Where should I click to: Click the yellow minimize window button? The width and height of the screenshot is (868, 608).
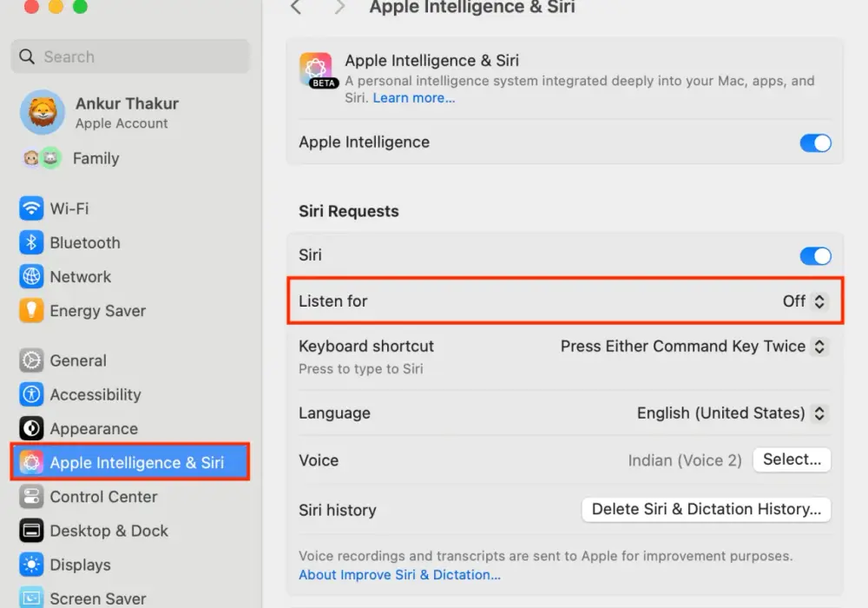(56, 6)
